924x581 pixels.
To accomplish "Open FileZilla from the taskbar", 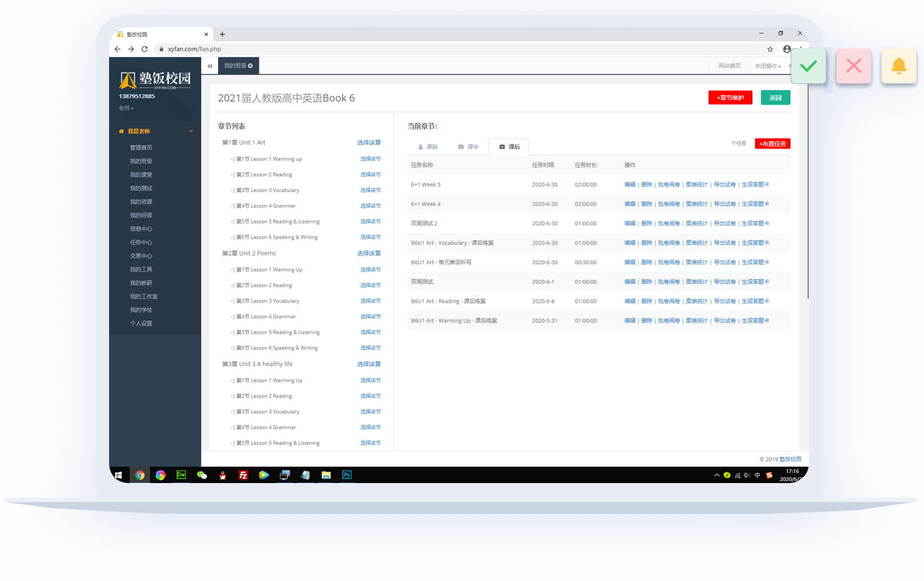I will click(x=243, y=475).
